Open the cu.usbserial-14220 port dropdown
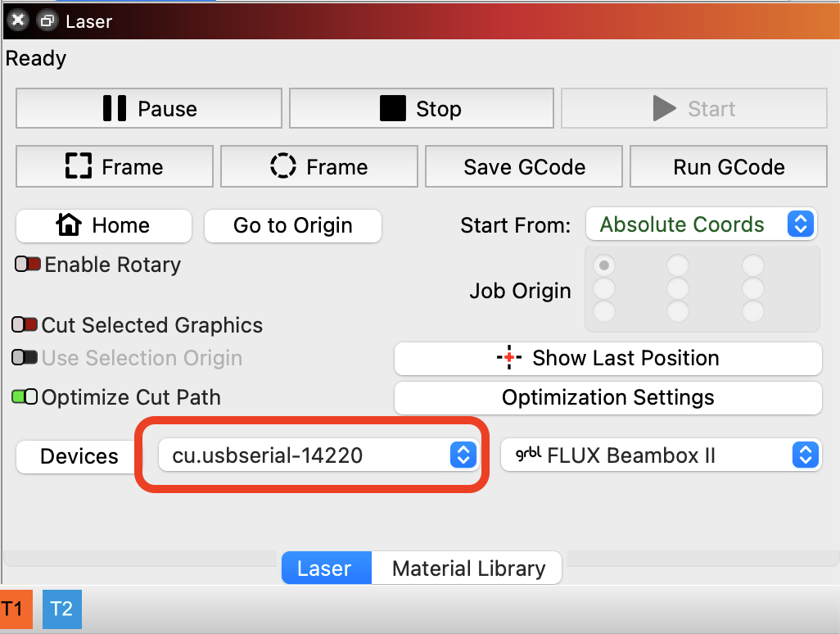The height and width of the screenshot is (634, 840). (x=318, y=455)
